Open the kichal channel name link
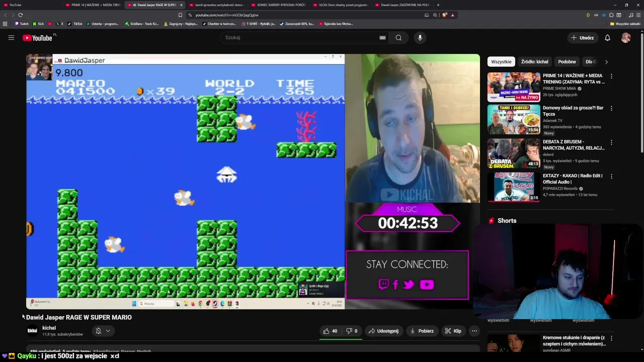 [x=49, y=328]
